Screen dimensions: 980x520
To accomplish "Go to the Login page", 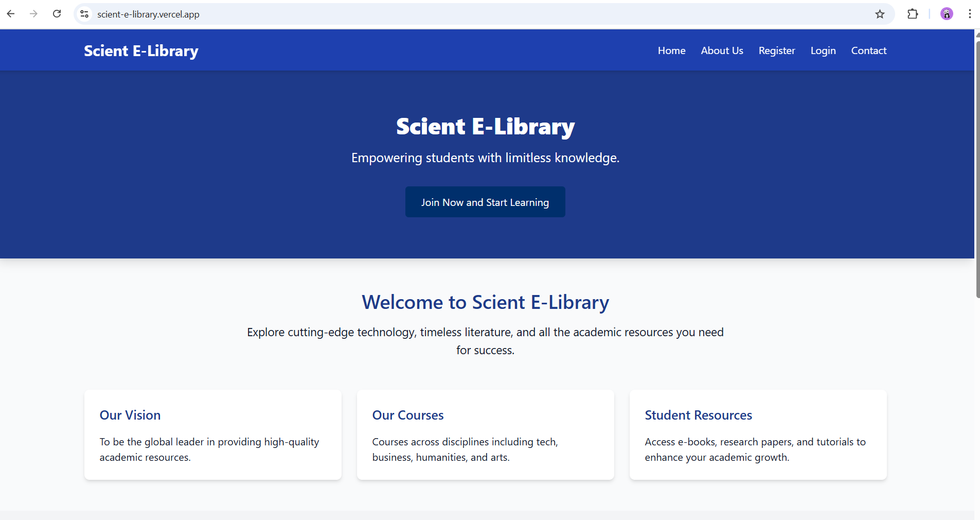I will (823, 50).
